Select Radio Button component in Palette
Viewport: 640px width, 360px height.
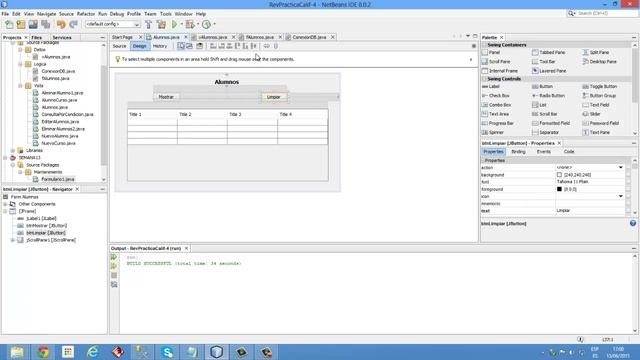(549, 96)
